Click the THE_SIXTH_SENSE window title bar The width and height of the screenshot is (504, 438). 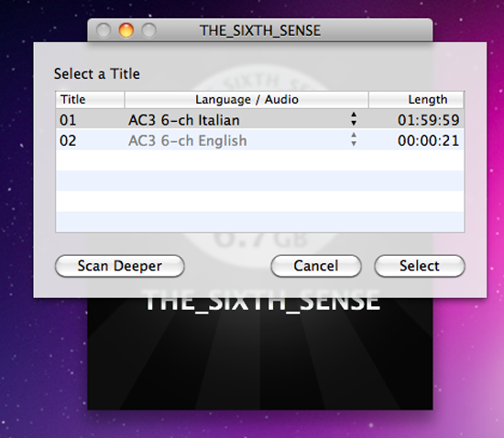260,30
